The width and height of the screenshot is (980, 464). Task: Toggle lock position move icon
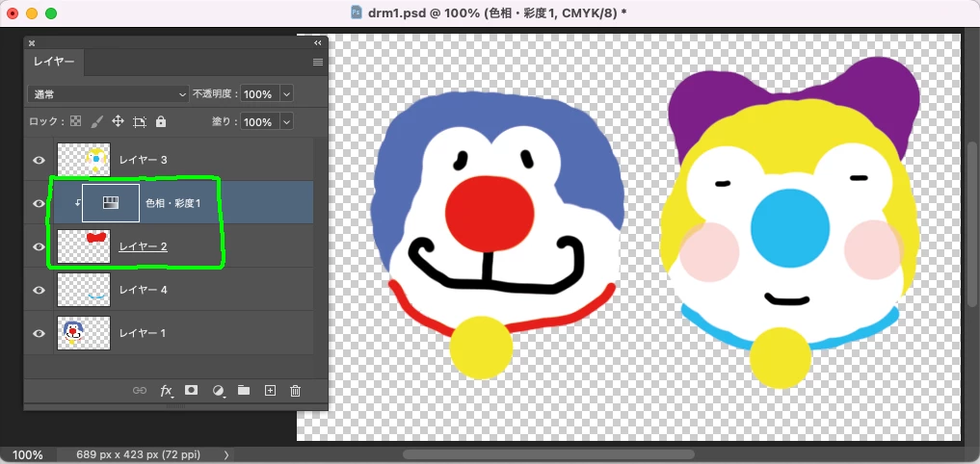(x=118, y=121)
